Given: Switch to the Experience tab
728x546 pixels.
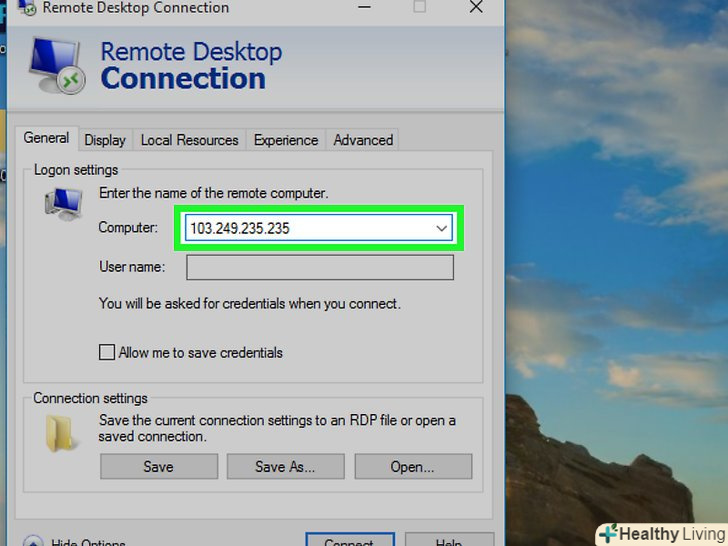Looking at the screenshot, I should tap(286, 140).
